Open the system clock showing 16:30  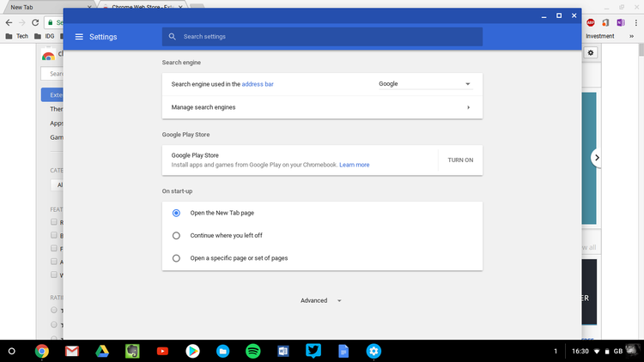[580, 352]
